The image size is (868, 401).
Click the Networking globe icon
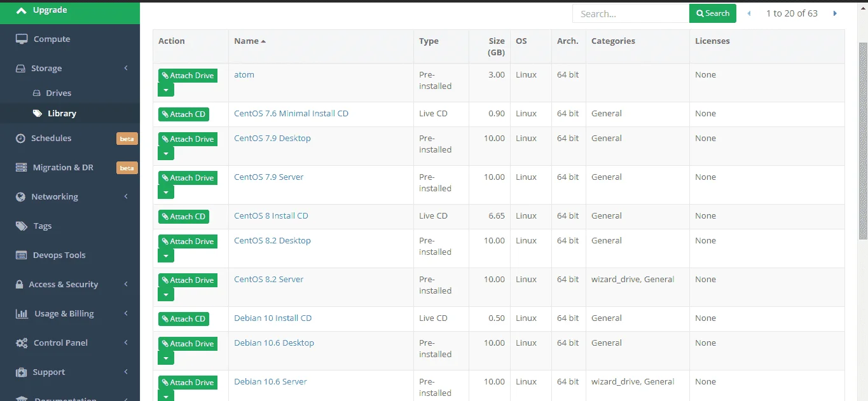(20, 196)
